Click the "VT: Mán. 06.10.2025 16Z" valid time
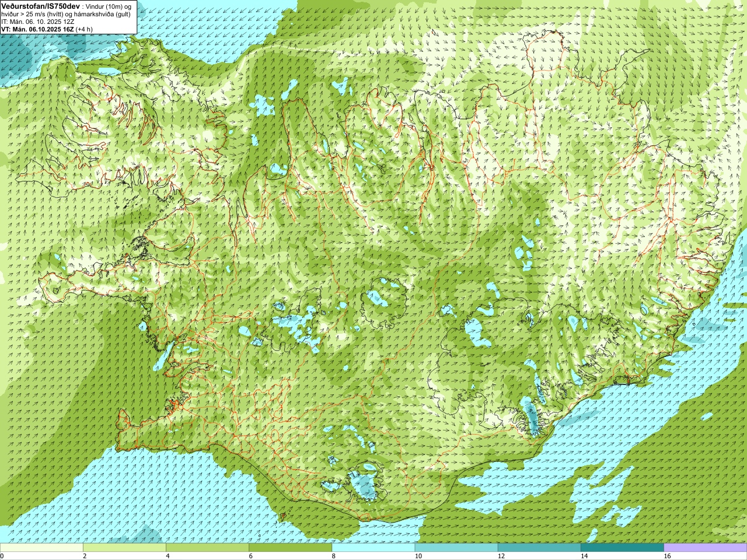The image size is (747, 560). click(x=37, y=29)
